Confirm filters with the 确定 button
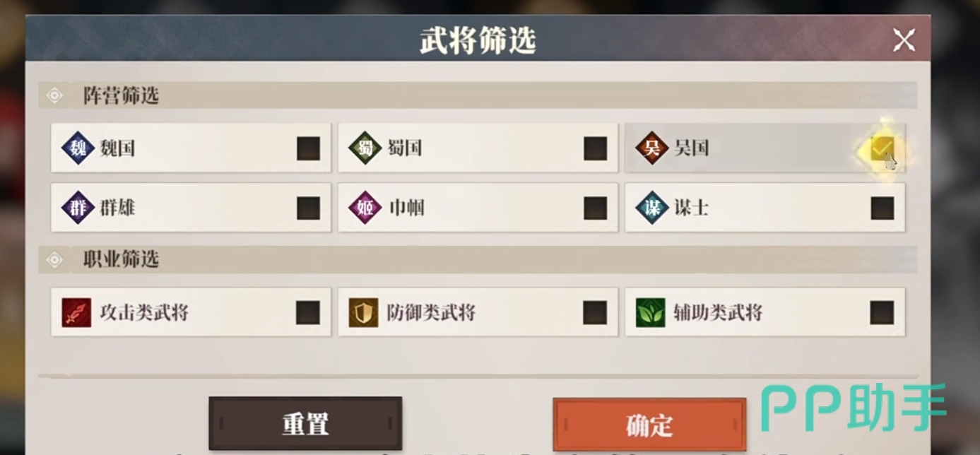Screen dimensions: 980x455 [649, 424]
